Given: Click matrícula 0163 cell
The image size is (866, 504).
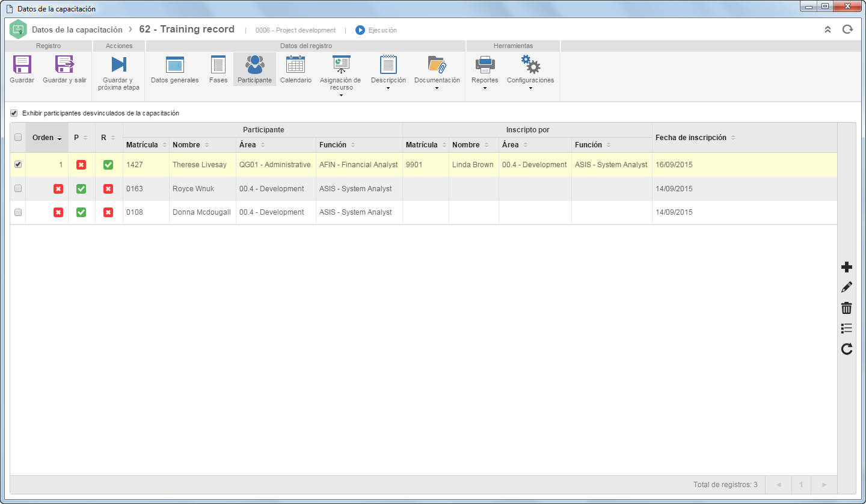Looking at the screenshot, I should tap(146, 189).
